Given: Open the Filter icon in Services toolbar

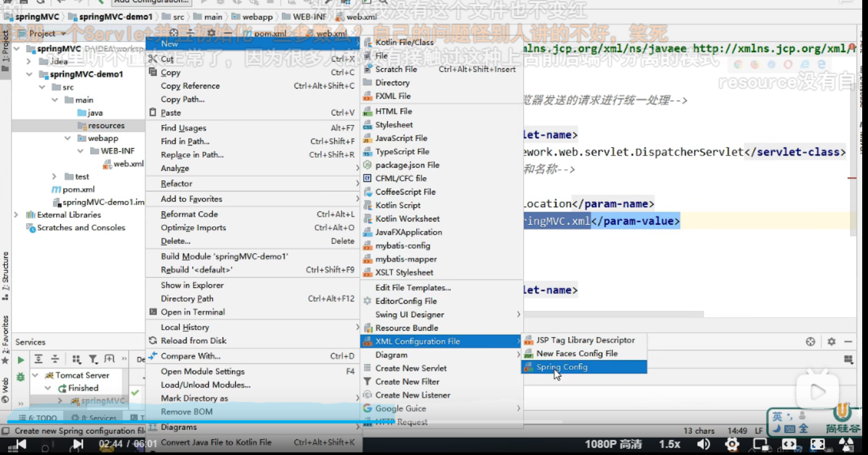Looking at the screenshot, I should coord(93,360).
